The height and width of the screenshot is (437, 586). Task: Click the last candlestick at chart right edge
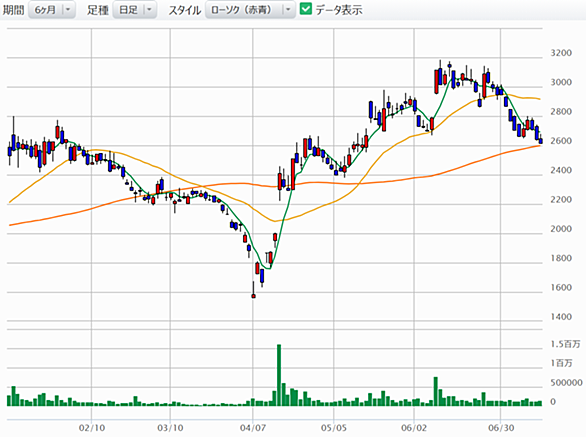click(540, 140)
